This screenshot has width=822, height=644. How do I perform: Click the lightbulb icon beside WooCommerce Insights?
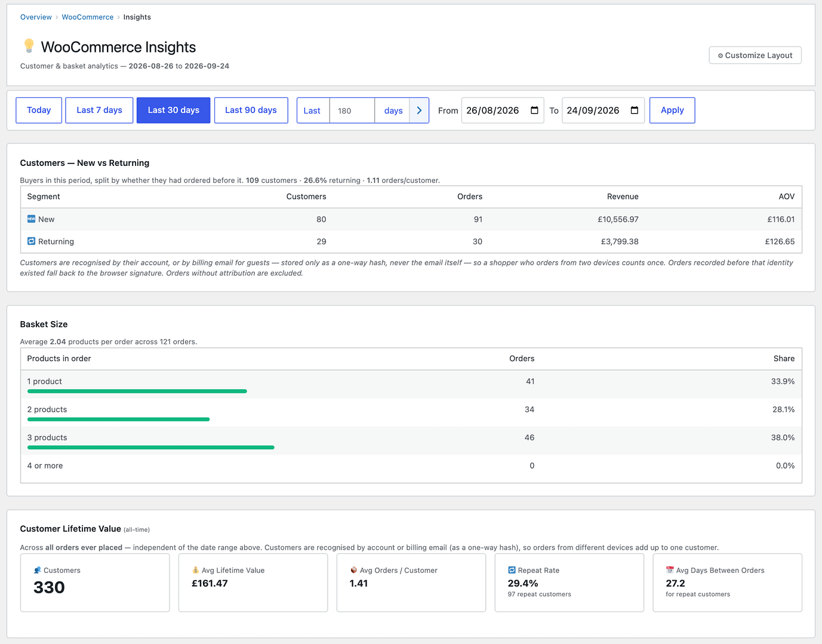pos(29,46)
